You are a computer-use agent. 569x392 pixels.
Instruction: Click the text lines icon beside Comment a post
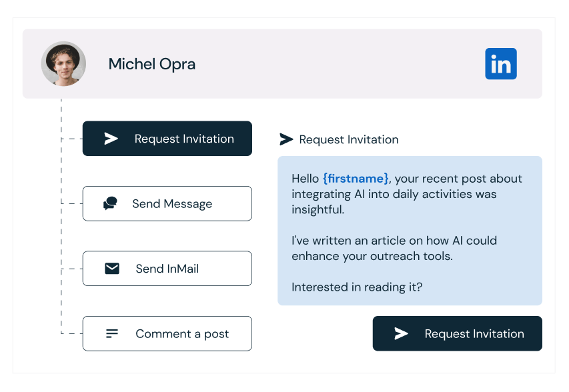point(112,333)
